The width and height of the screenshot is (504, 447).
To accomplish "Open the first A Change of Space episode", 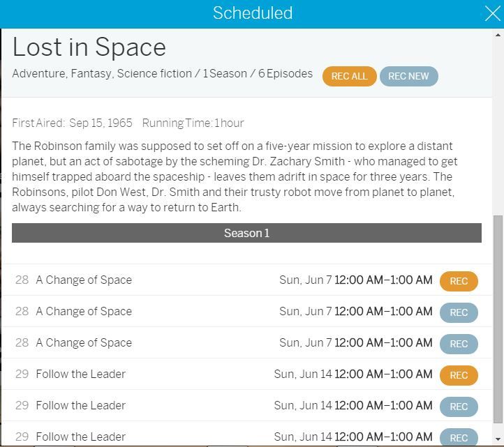I will pos(84,280).
